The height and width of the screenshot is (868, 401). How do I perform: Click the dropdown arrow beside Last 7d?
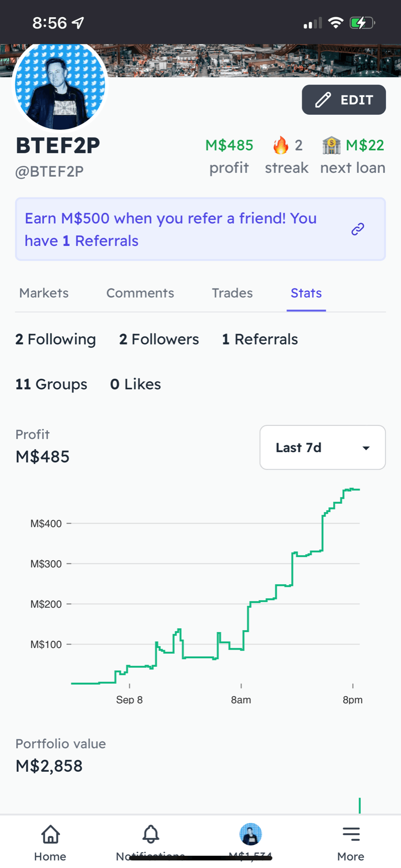pyautogui.click(x=366, y=448)
